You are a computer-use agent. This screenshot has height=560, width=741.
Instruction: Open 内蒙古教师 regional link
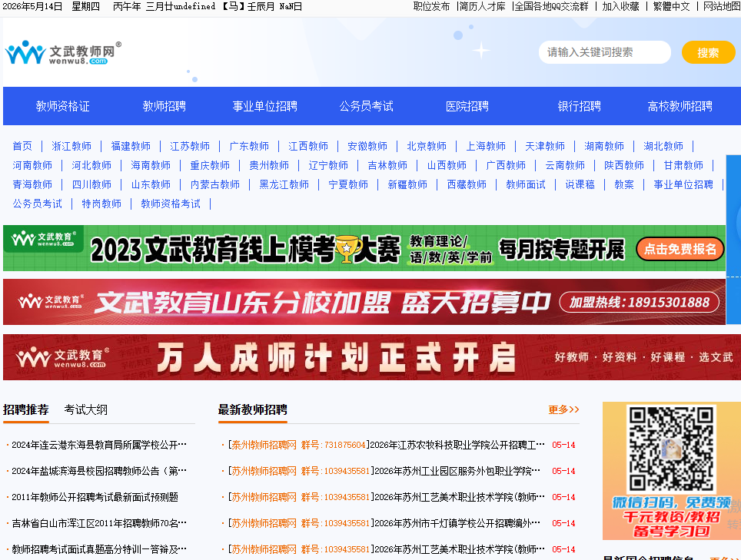coord(215,184)
